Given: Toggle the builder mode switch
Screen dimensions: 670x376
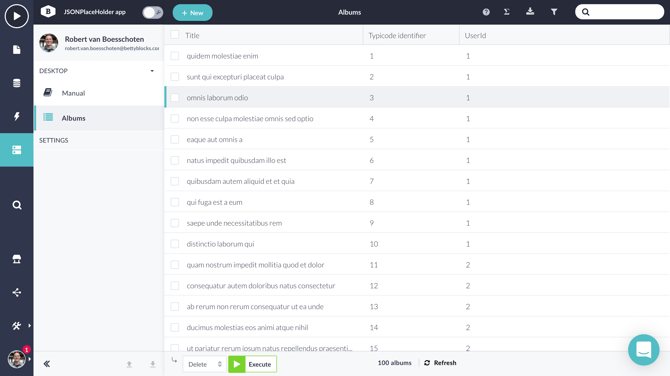Looking at the screenshot, I should [152, 12].
